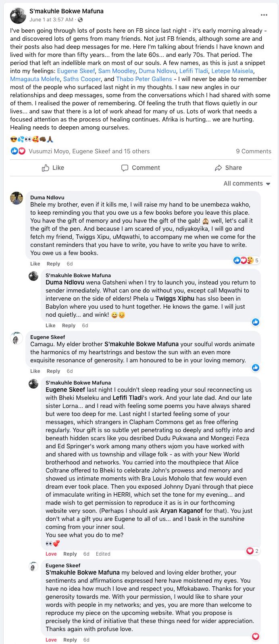The height and width of the screenshot is (644, 279).
Task: Click the Comment speech bubble icon
Action: click(125, 168)
